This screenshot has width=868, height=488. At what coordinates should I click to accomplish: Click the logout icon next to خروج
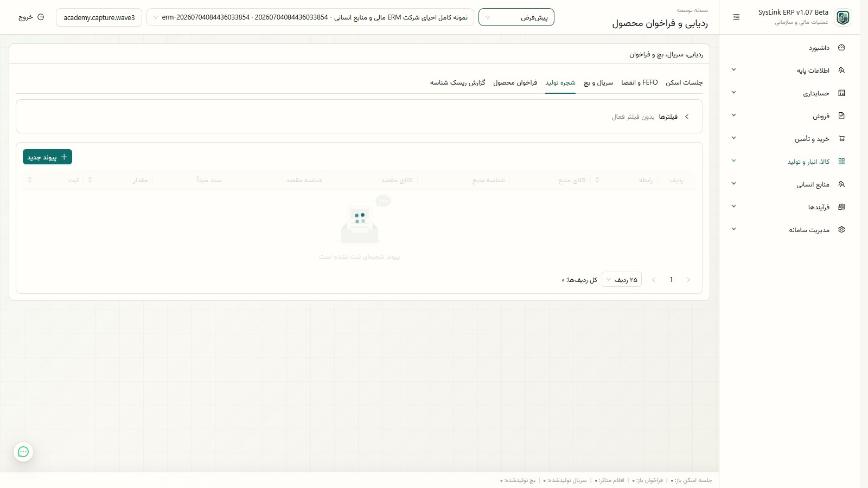(41, 17)
